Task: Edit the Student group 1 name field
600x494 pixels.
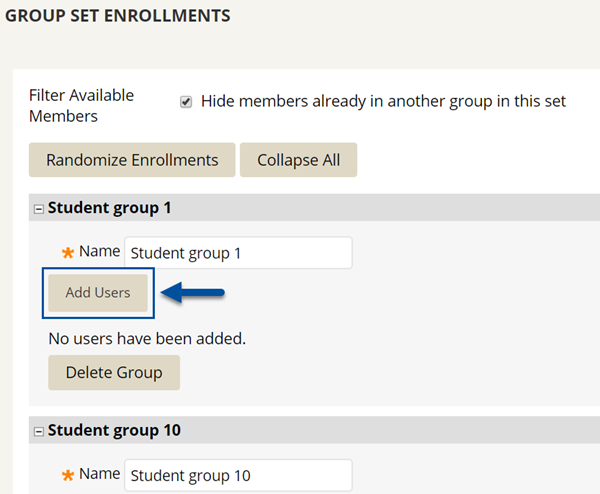Action: click(238, 253)
